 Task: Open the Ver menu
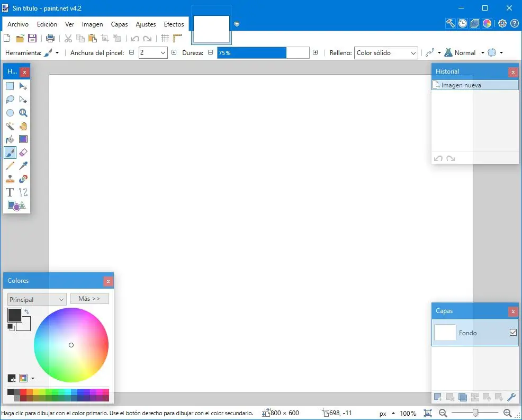click(69, 24)
